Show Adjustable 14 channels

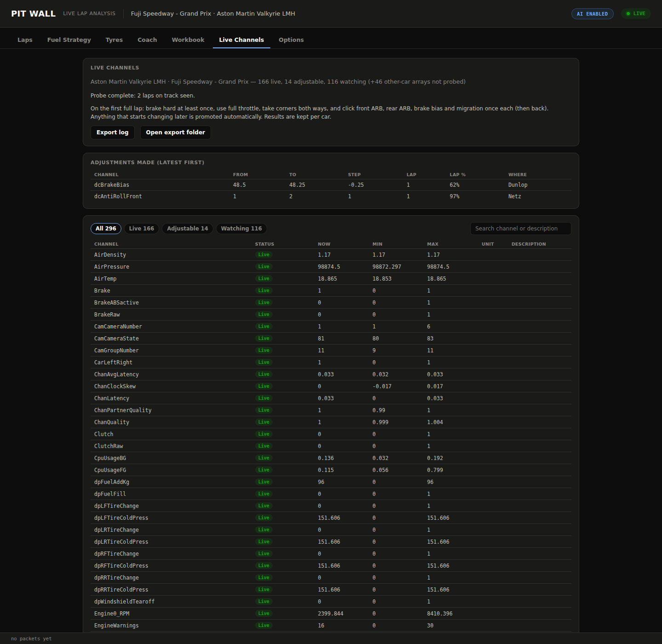click(x=188, y=229)
